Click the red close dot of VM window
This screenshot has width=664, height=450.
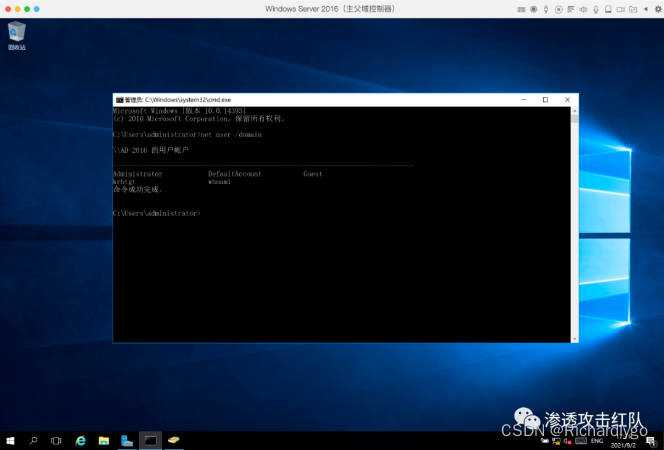coord(8,9)
